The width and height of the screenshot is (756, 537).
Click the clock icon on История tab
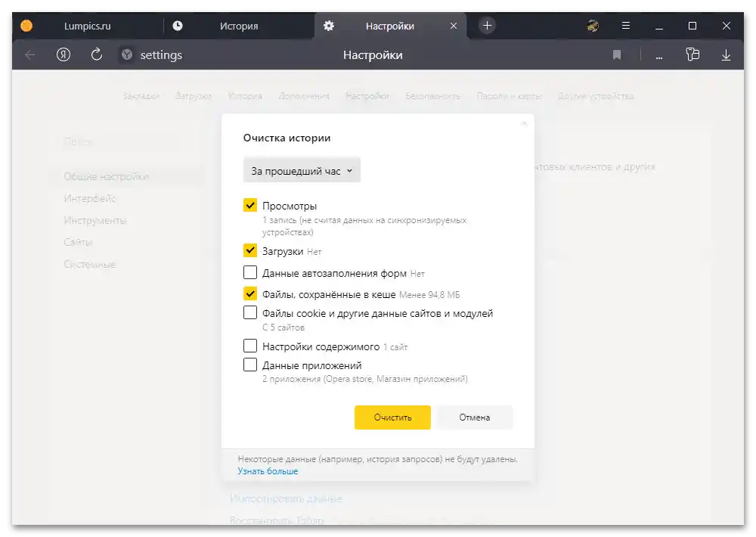(x=178, y=26)
